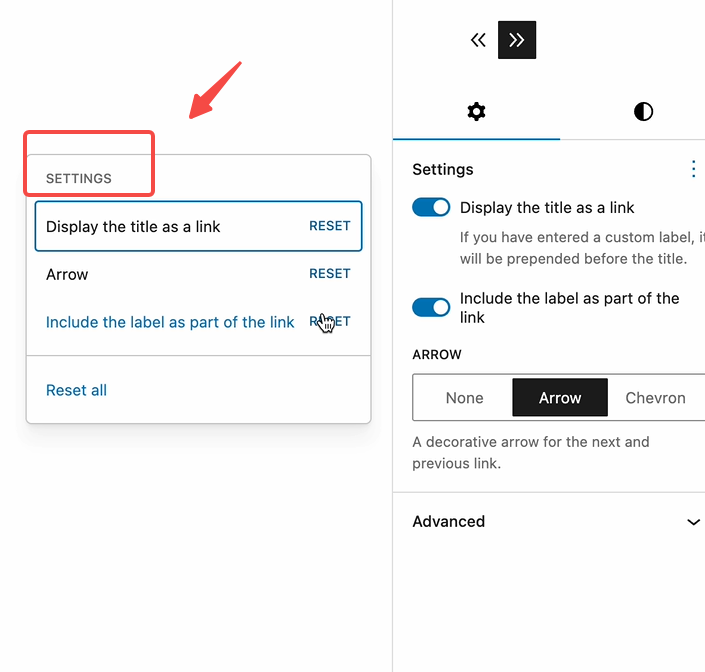705x672 pixels.
Task: Click Reset all in the popup
Action: coord(76,390)
